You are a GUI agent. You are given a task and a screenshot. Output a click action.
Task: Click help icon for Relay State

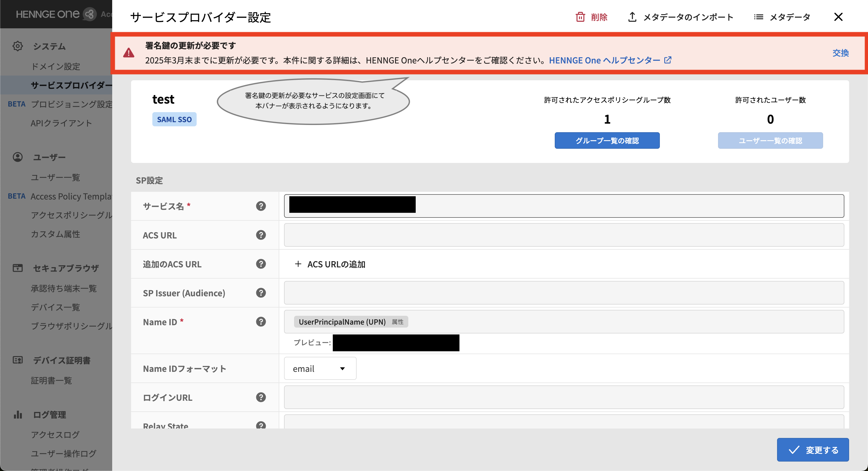[261, 425]
